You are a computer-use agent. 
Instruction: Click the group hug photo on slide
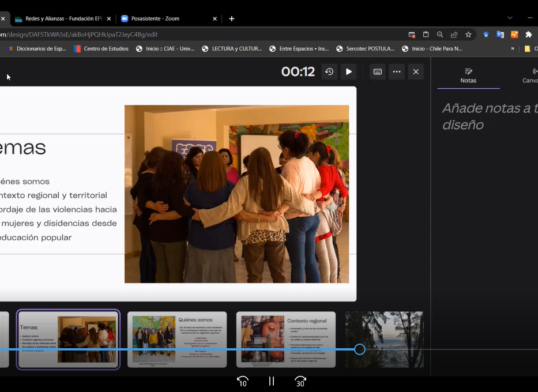point(237,194)
